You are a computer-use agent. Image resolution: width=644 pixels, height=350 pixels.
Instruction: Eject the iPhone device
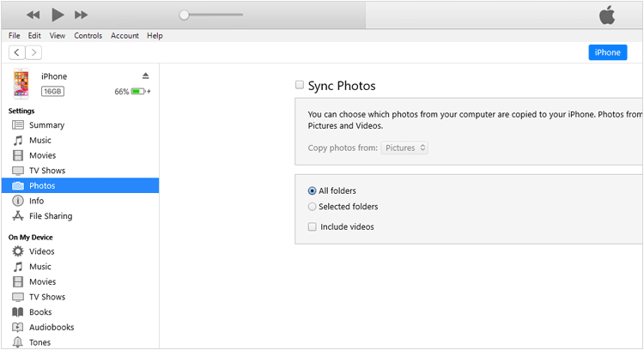click(x=146, y=76)
